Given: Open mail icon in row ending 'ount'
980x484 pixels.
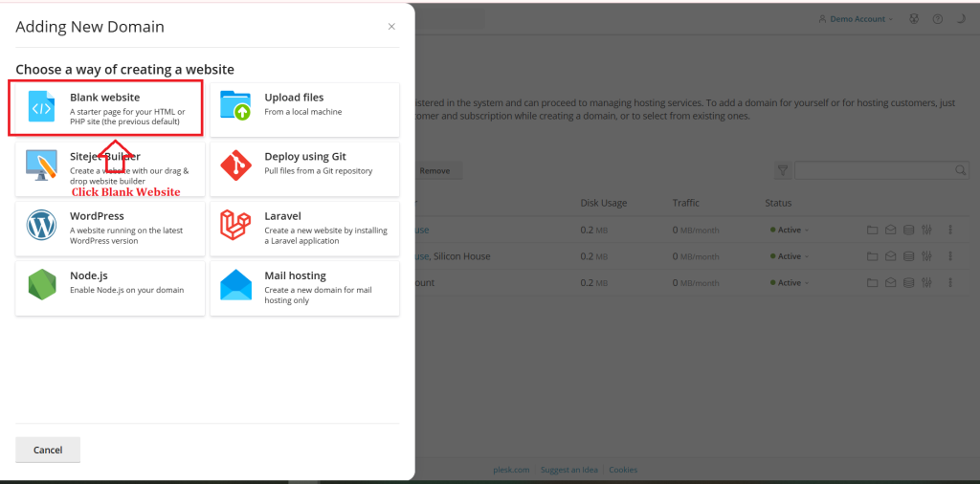Looking at the screenshot, I should click(x=890, y=283).
